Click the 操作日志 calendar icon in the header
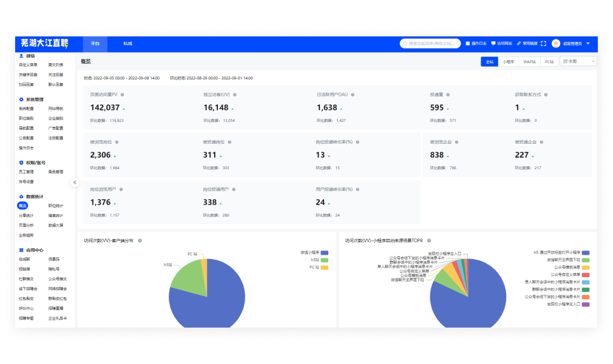The image size is (613, 364). tap(467, 44)
